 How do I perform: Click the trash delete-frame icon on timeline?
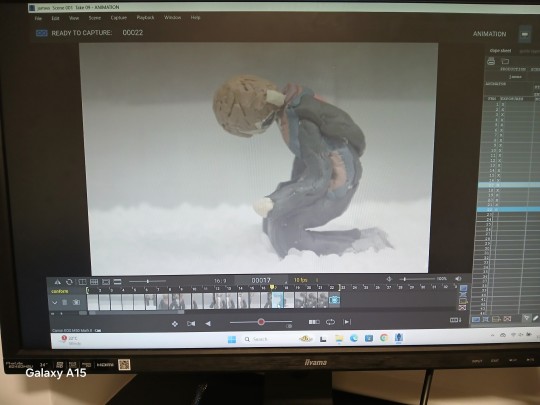pos(64,303)
